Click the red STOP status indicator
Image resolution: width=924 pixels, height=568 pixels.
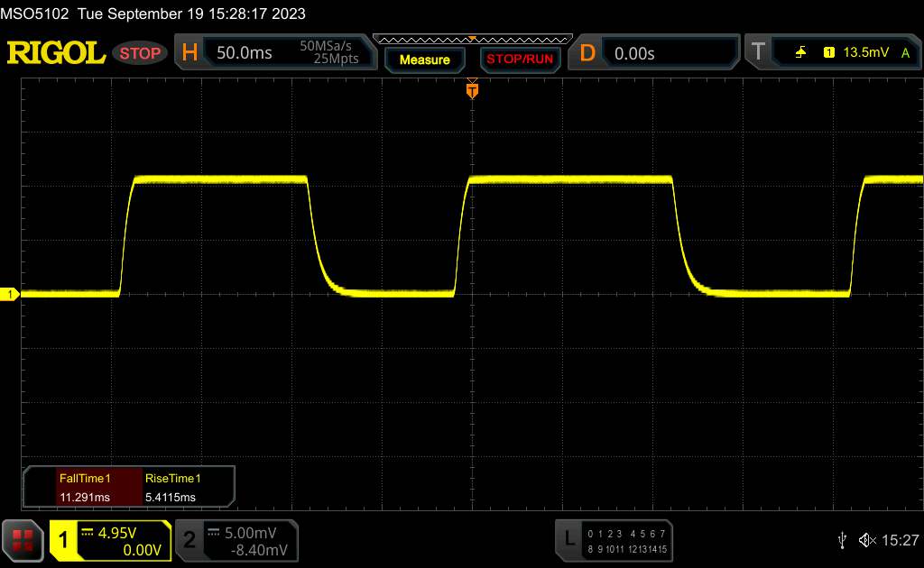tap(140, 53)
